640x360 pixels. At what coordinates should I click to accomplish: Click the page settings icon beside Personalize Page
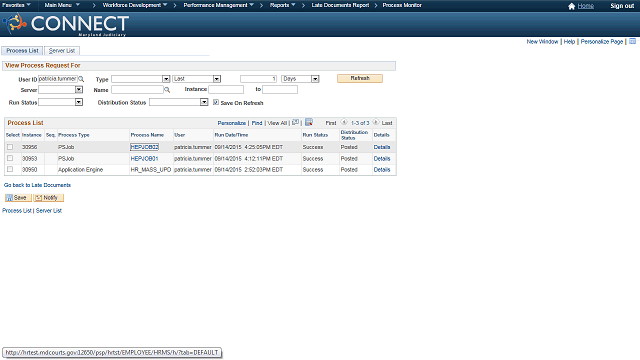(x=632, y=42)
